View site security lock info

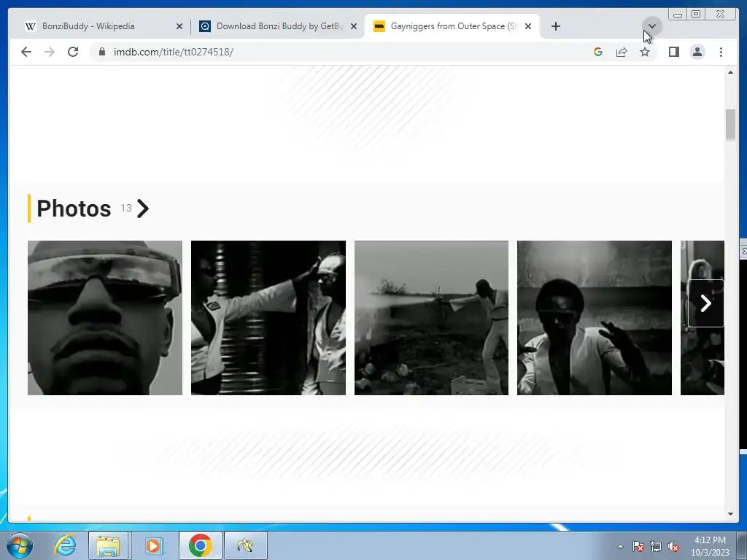[102, 52]
